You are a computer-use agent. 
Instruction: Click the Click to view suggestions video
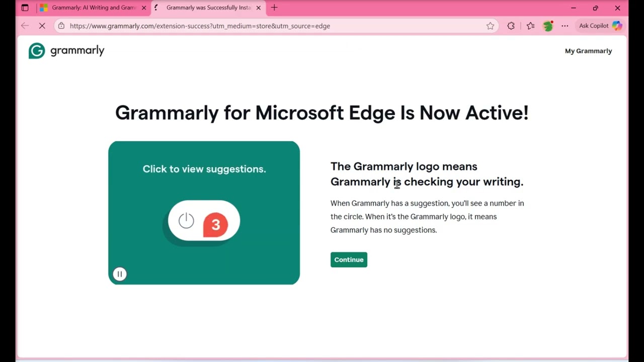tap(204, 213)
